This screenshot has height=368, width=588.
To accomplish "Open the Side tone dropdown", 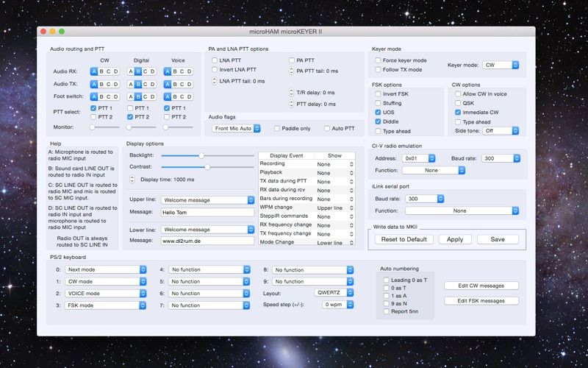I will coord(501,131).
